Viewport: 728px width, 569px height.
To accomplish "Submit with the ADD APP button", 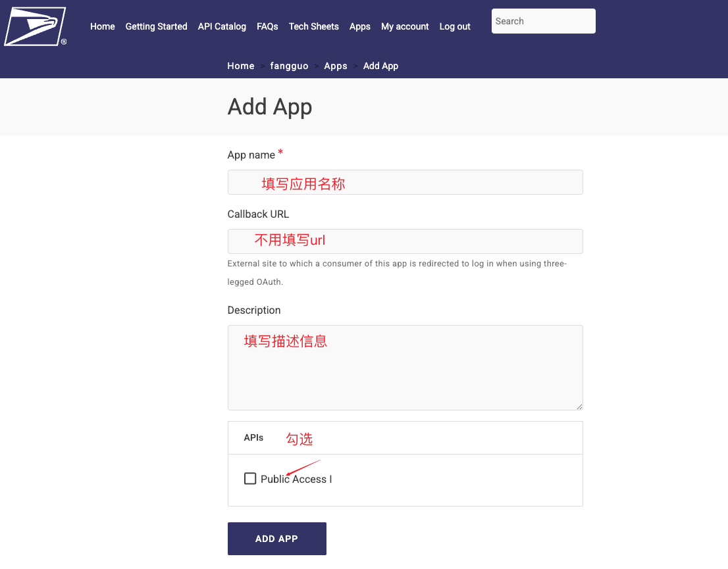I will [276, 538].
